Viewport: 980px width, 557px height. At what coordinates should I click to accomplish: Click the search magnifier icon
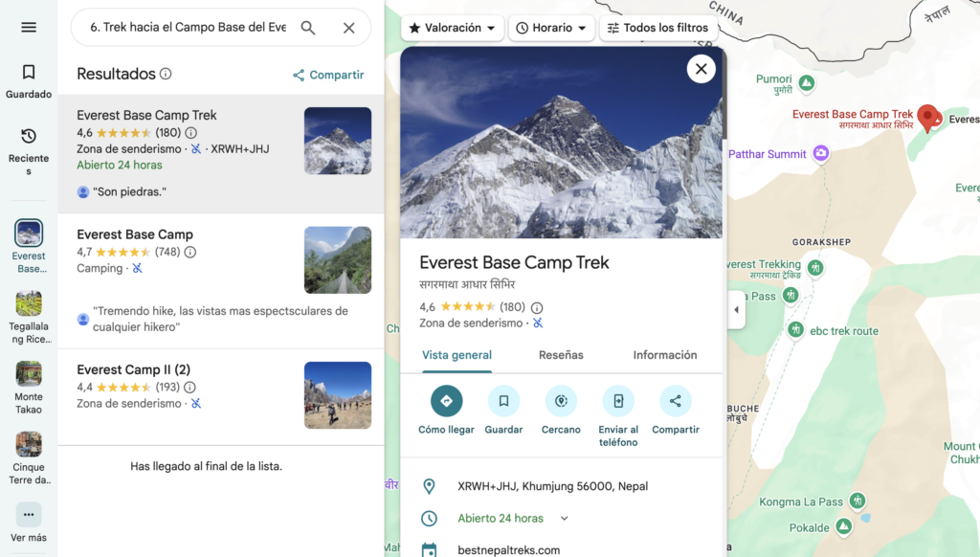coord(308,28)
